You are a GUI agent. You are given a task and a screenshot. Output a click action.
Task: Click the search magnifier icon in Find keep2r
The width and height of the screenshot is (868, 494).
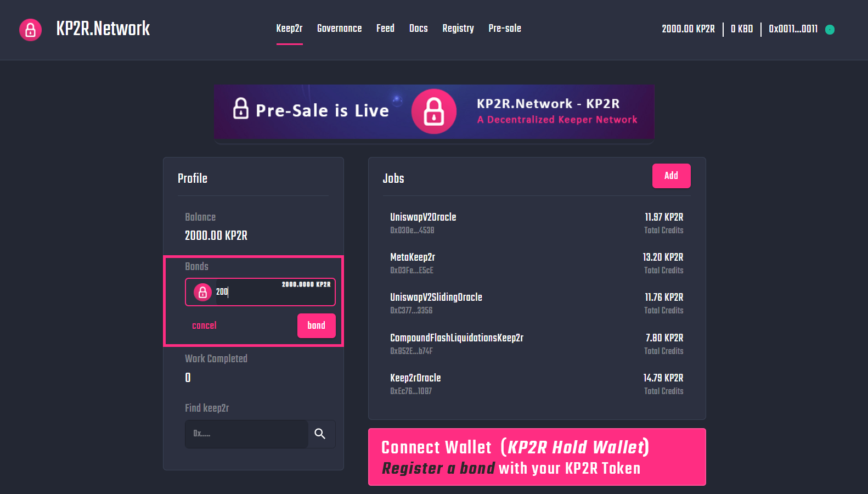click(x=320, y=434)
